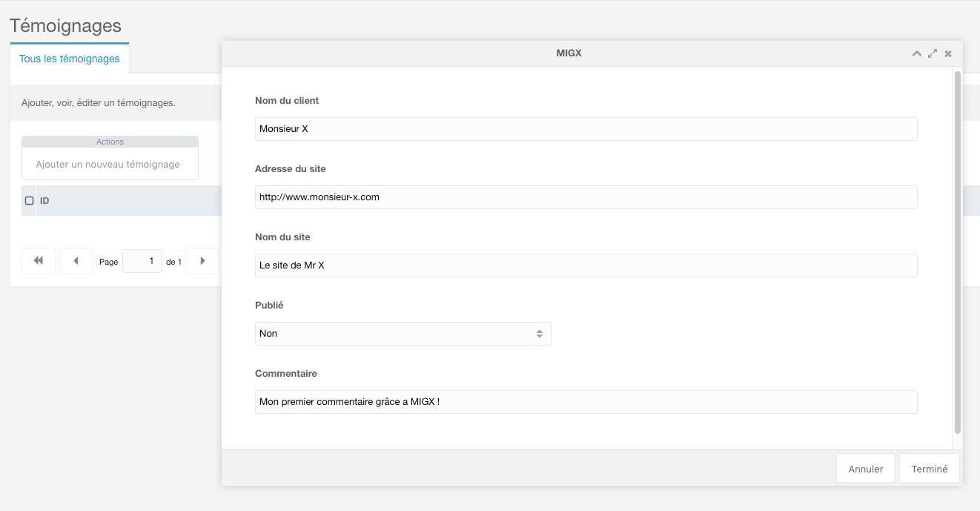Click Ajouter un nouveau témoignage button
The image size is (980, 511).
pos(108,165)
